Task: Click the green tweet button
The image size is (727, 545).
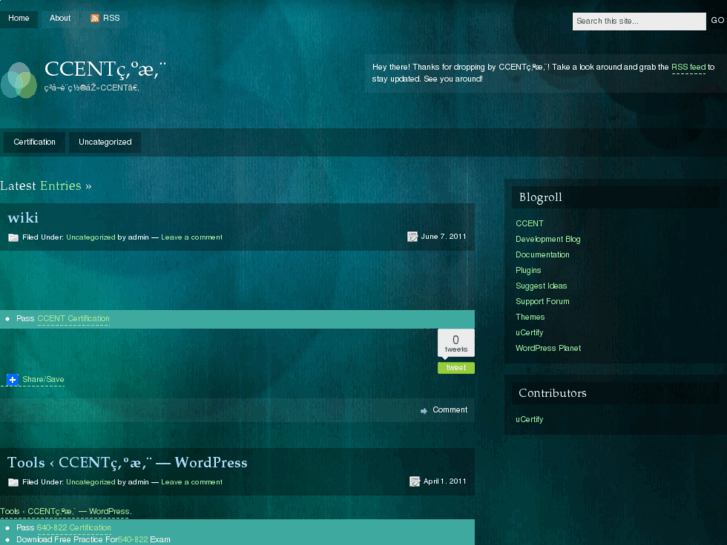Action: click(456, 368)
